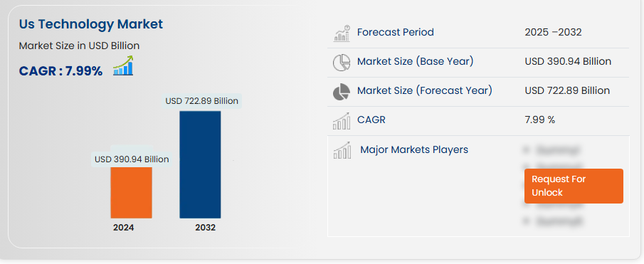Click the 2032 axis label

pyautogui.click(x=206, y=228)
